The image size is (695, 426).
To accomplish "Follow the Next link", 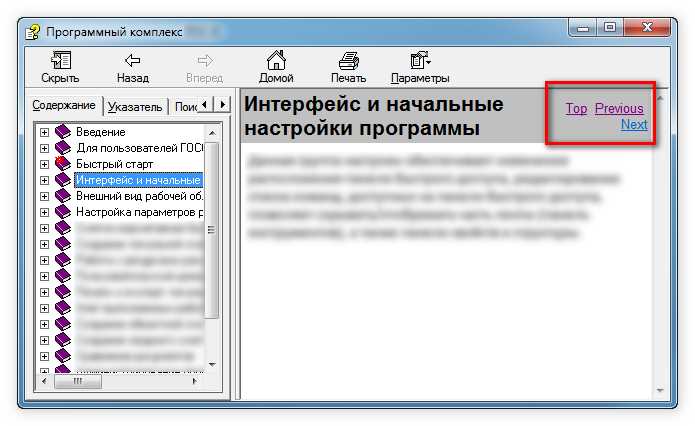I will (634, 125).
